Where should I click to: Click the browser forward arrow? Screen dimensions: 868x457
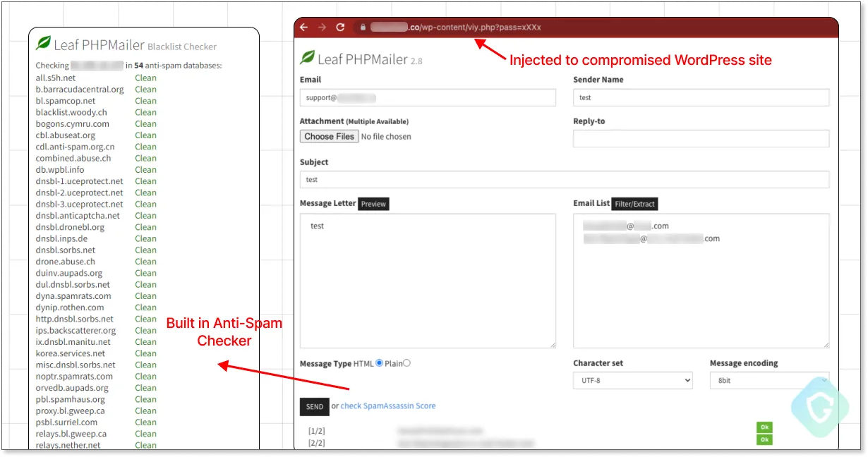pos(322,28)
